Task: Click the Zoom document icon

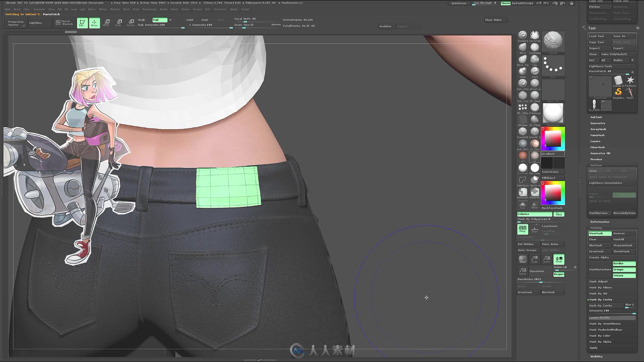Action: 547,259
